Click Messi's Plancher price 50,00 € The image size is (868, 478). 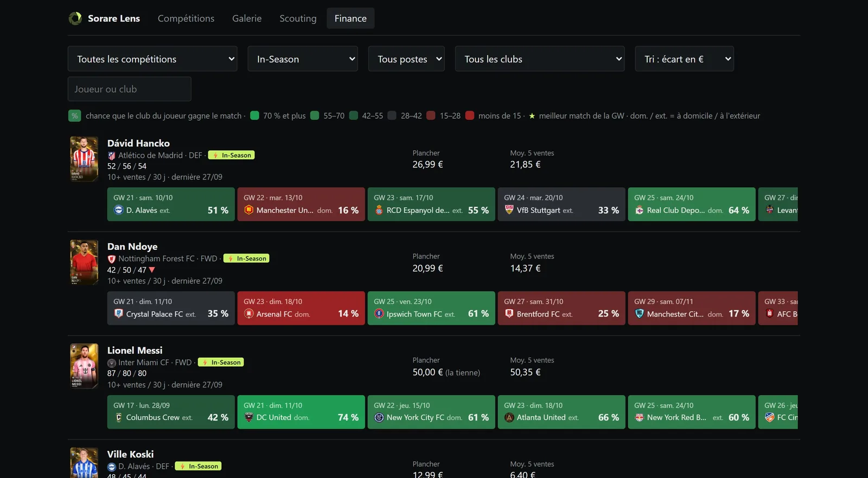(428, 372)
